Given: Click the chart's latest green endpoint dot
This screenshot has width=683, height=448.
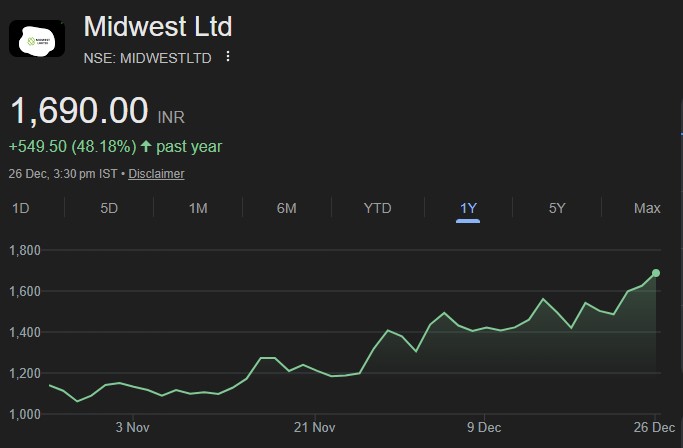Looking at the screenshot, I should point(656,272).
